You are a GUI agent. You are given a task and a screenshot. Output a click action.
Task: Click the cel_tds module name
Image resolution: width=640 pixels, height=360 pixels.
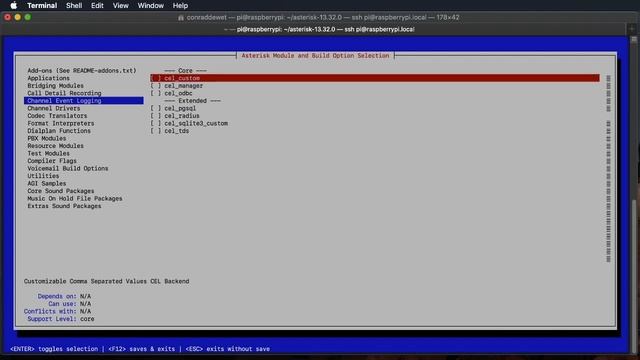177,131
